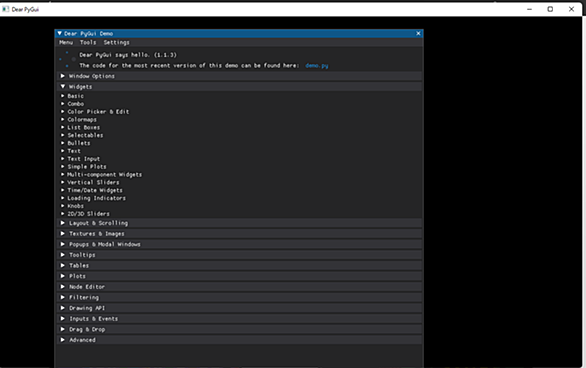
Task: Expand the Textures & Images header
Action: click(239, 234)
